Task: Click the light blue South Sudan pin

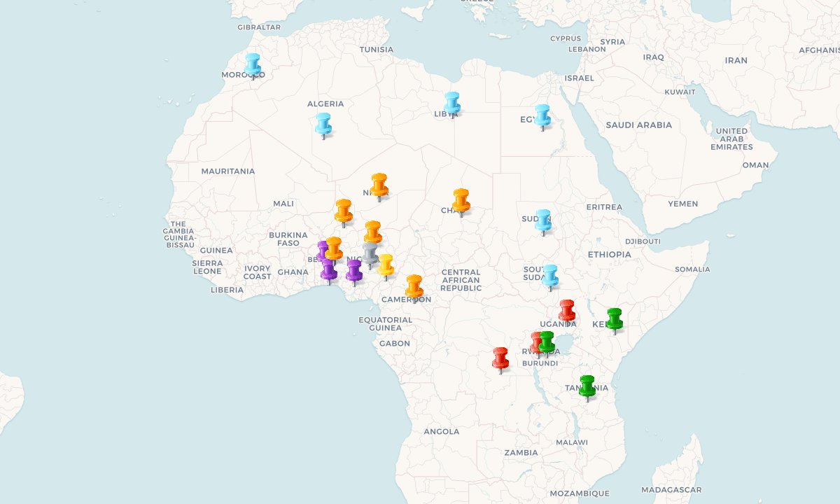Action: tap(550, 275)
